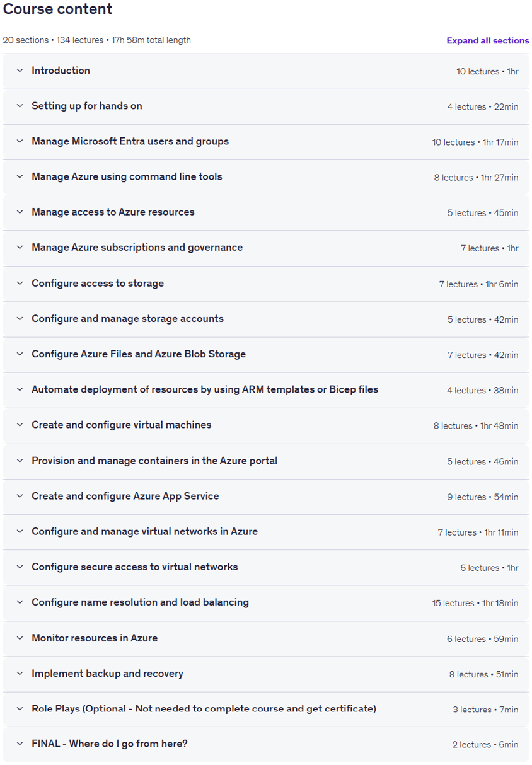The image size is (532, 765).
Task: Toggle chevron for Manage access to Azure resources
Action: pos(20,212)
